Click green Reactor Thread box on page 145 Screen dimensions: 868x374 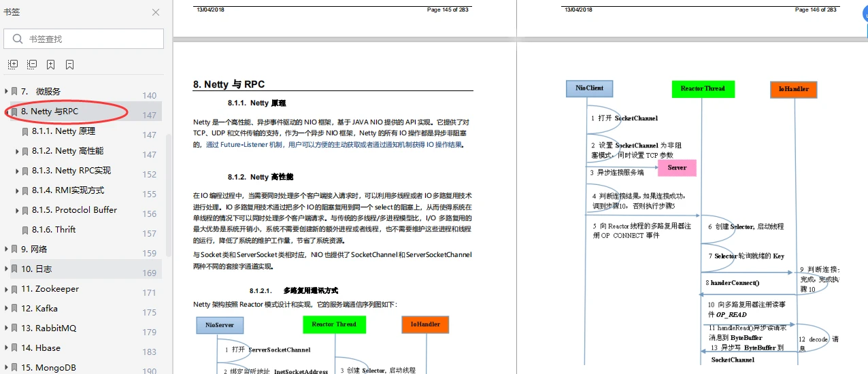coord(334,324)
